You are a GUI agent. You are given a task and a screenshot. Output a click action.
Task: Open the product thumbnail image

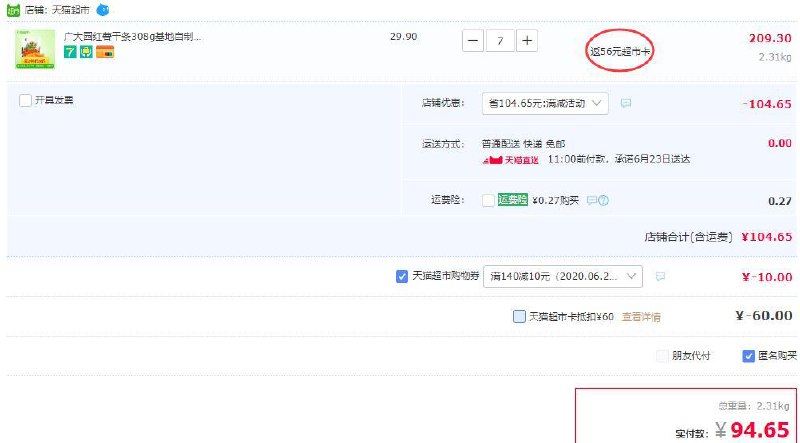[35, 48]
